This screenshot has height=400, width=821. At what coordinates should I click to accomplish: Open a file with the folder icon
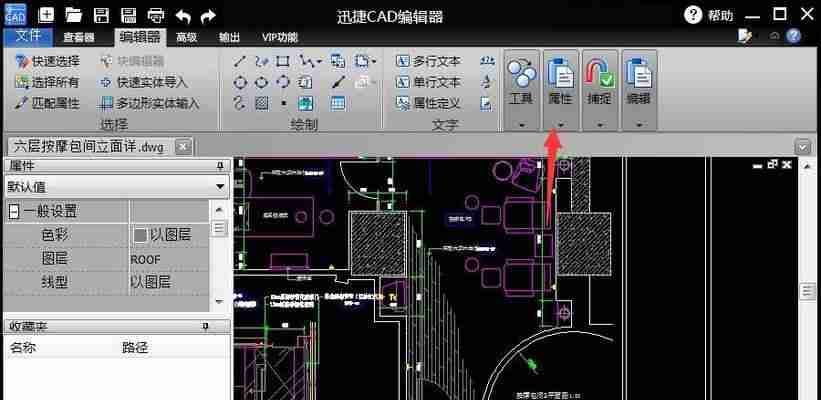pyautogui.click(x=74, y=15)
